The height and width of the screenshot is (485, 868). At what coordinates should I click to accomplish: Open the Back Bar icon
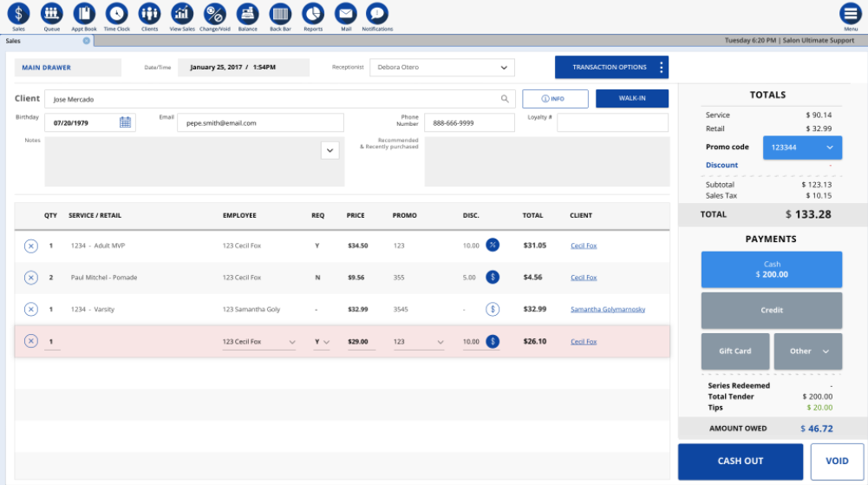[x=280, y=13]
